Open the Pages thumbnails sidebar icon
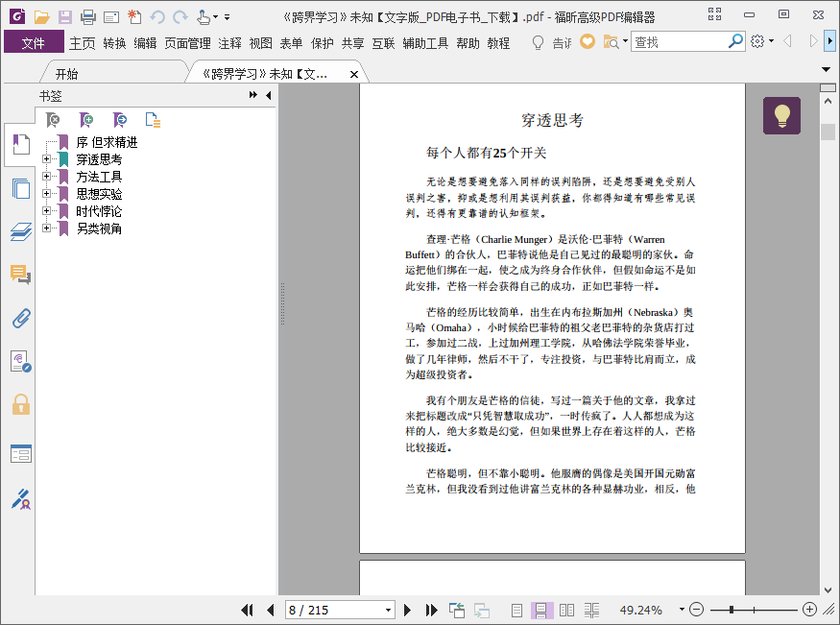The height and width of the screenshot is (625, 840). pyautogui.click(x=21, y=188)
